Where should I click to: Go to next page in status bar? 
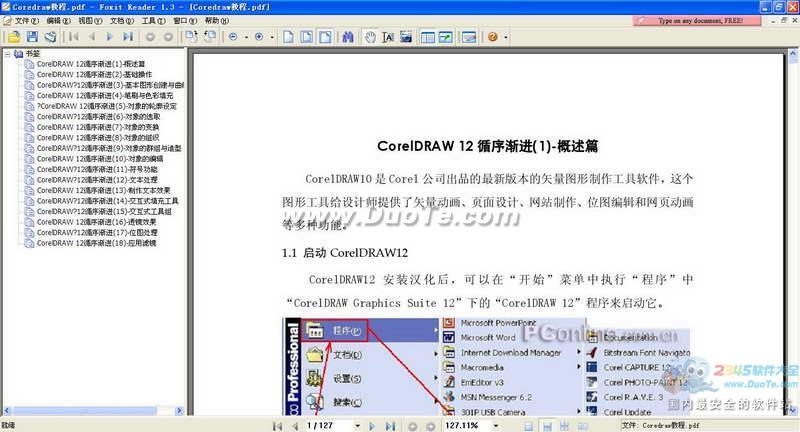372,426
